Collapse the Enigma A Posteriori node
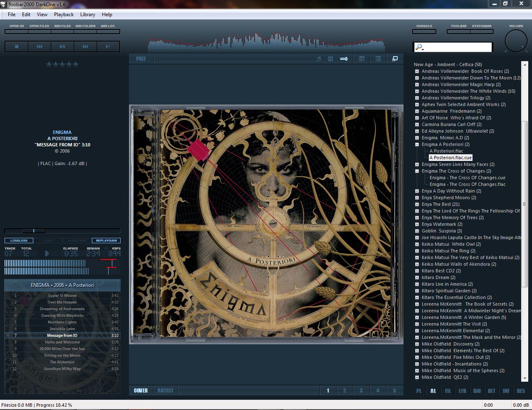Viewport: 532px width, 410px height. 417,144
